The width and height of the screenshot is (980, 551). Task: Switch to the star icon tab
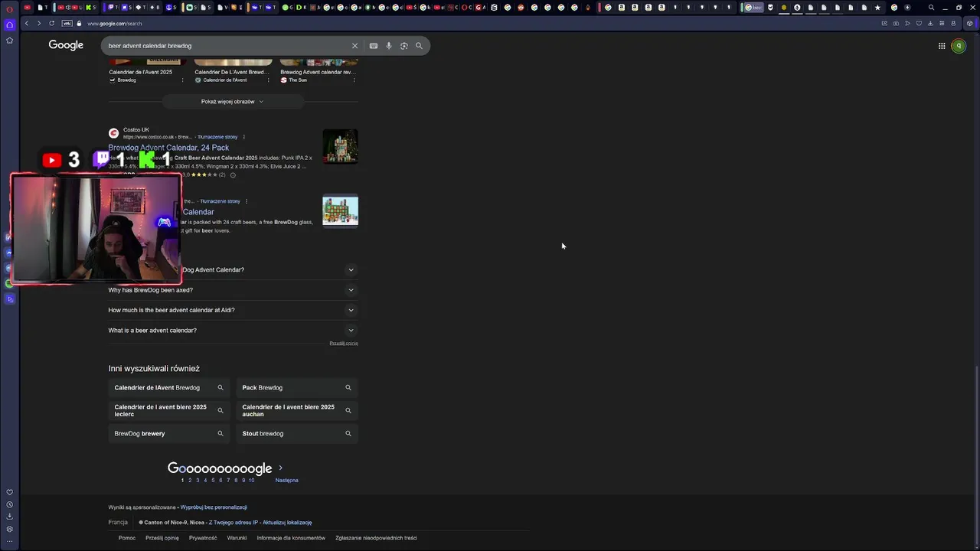click(x=878, y=8)
